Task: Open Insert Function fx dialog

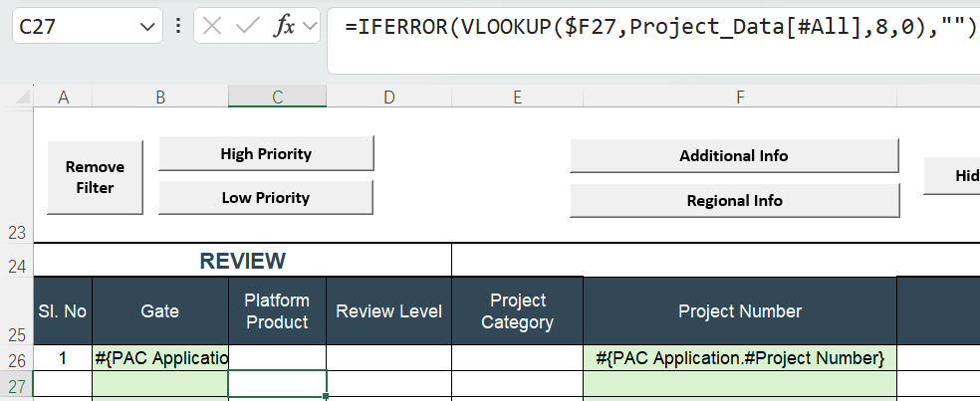Action: (284, 27)
